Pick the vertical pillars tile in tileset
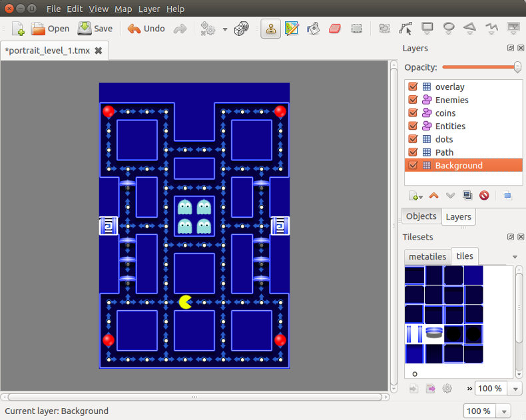 [414, 333]
